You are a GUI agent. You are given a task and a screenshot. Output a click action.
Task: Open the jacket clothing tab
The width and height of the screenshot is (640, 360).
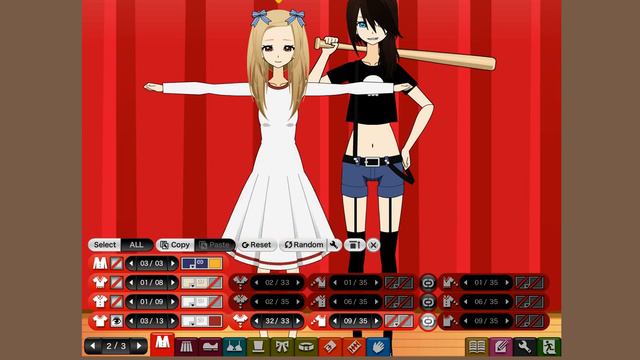[162, 345]
